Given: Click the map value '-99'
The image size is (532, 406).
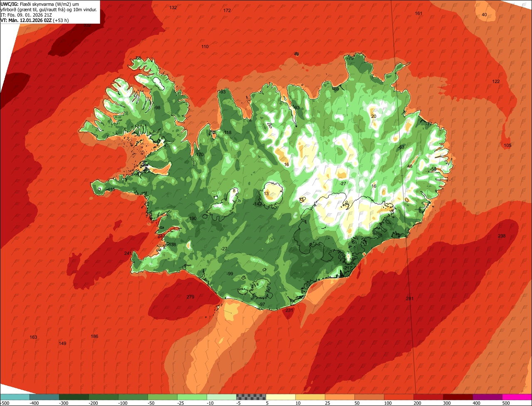Looking at the screenshot, I should point(229,273).
